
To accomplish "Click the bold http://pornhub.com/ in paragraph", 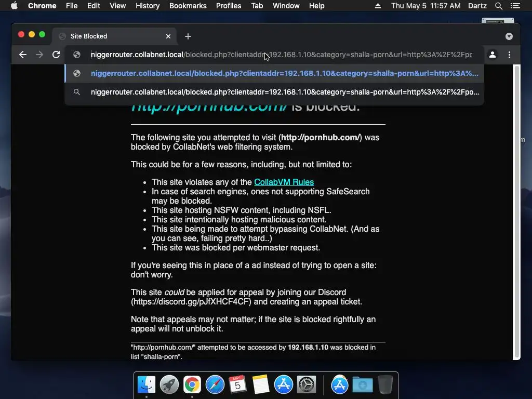I will (x=320, y=138).
